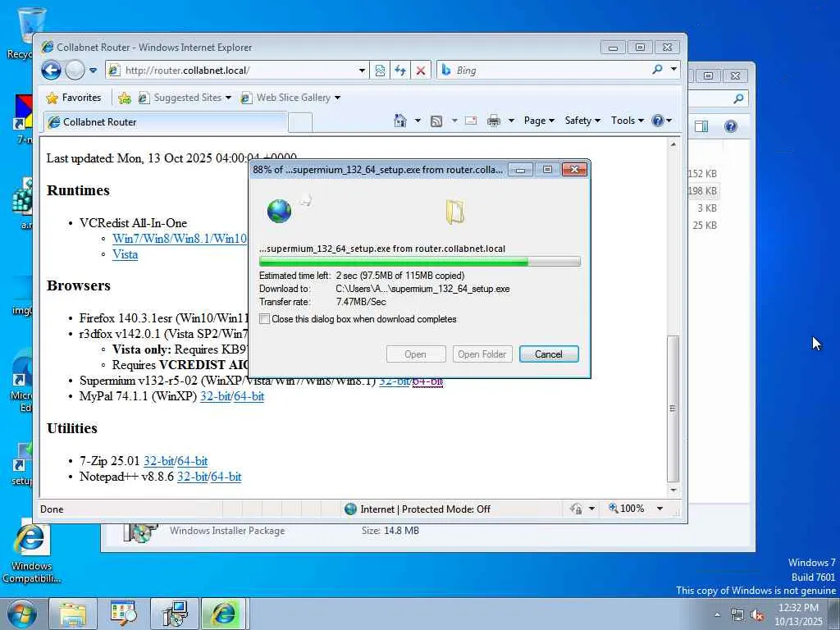Screen dimensions: 840x630
Task: Open the 7-Zip 32-bit link
Action: (x=158, y=461)
